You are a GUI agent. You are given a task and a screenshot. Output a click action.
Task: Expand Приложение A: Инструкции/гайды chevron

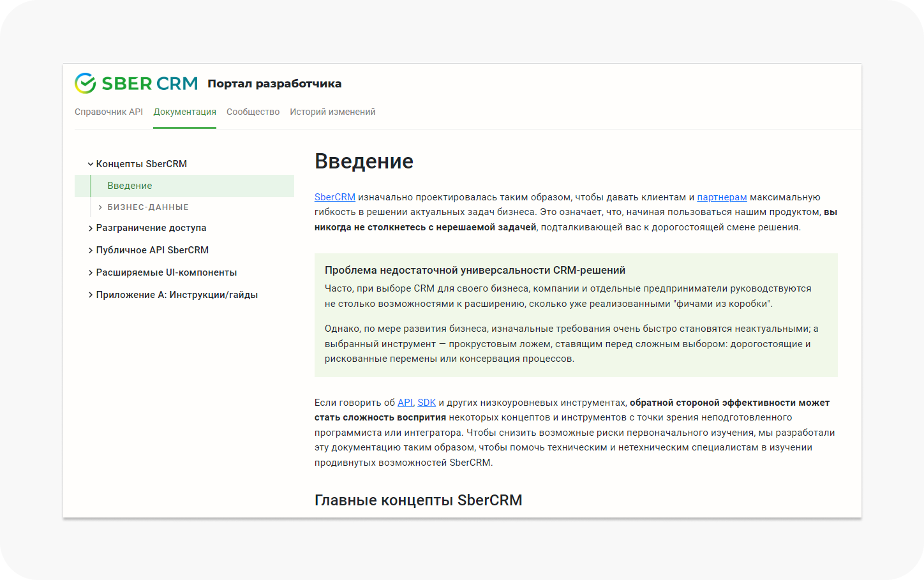91,295
